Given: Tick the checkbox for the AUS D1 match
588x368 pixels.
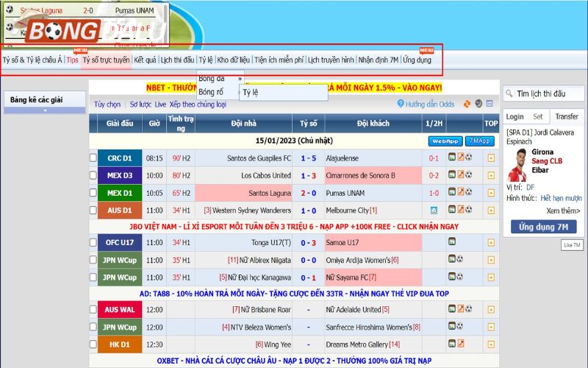Looking at the screenshot, I should coord(93,210).
